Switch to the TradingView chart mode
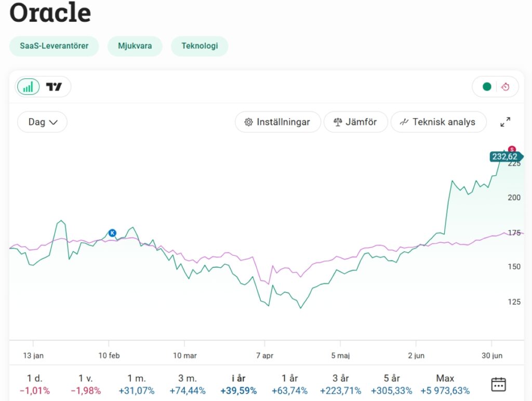The image size is (532, 401). tap(54, 87)
